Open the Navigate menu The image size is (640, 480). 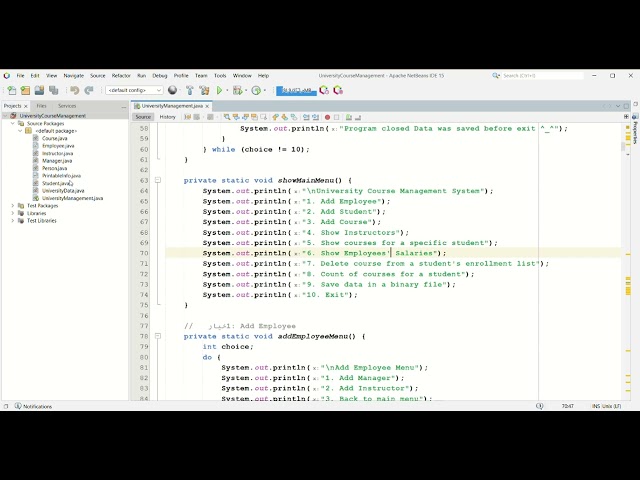[73, 76]
